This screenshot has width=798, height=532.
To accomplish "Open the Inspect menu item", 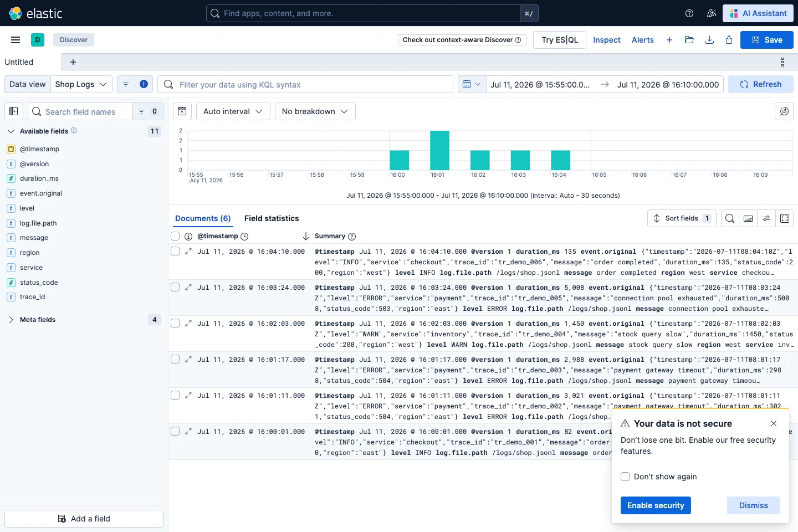I will (607, 40).
